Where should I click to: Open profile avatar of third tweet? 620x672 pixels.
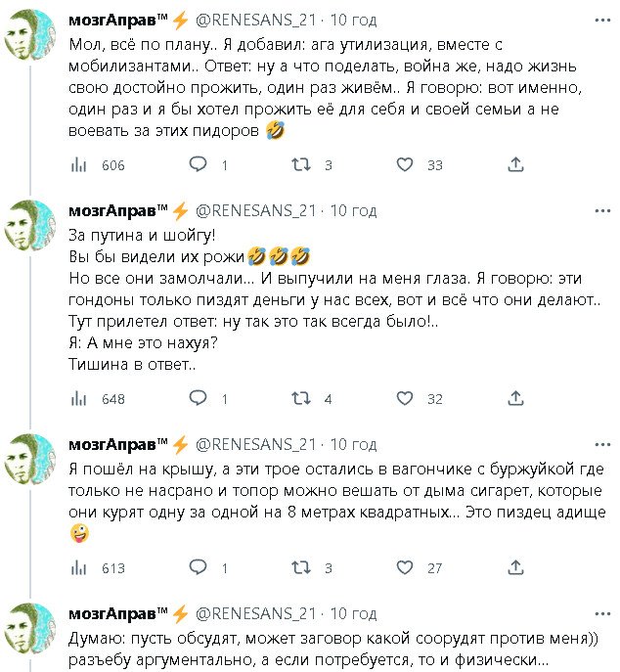point(32,459)
